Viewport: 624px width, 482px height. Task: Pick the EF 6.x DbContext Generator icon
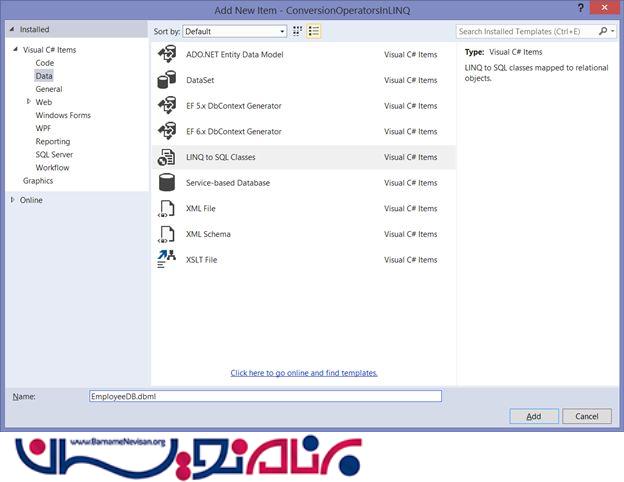167,132
